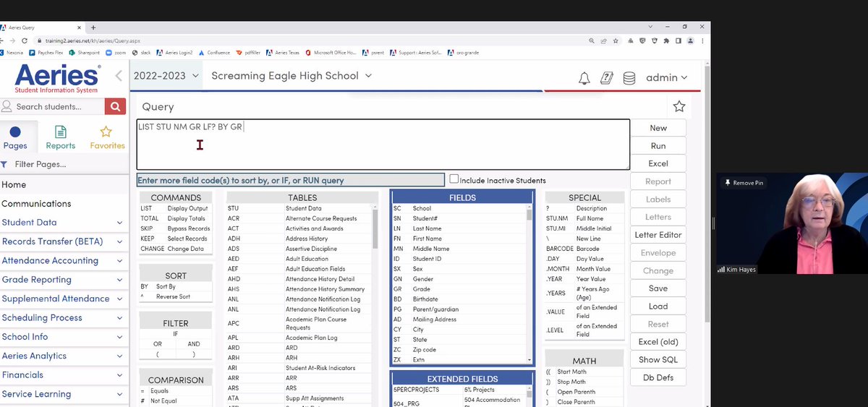868x407 pixels.
Task: Reload the browser page
Action: point(26,41)
